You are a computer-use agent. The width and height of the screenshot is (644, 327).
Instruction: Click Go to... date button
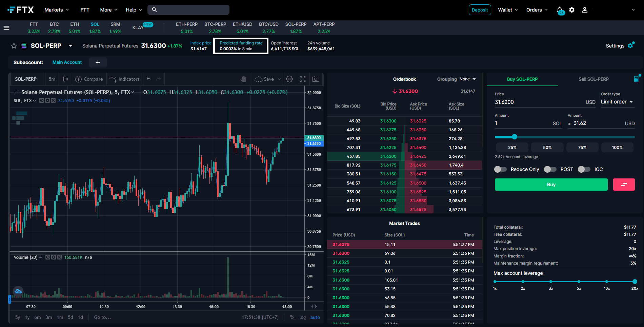[102, 318]
